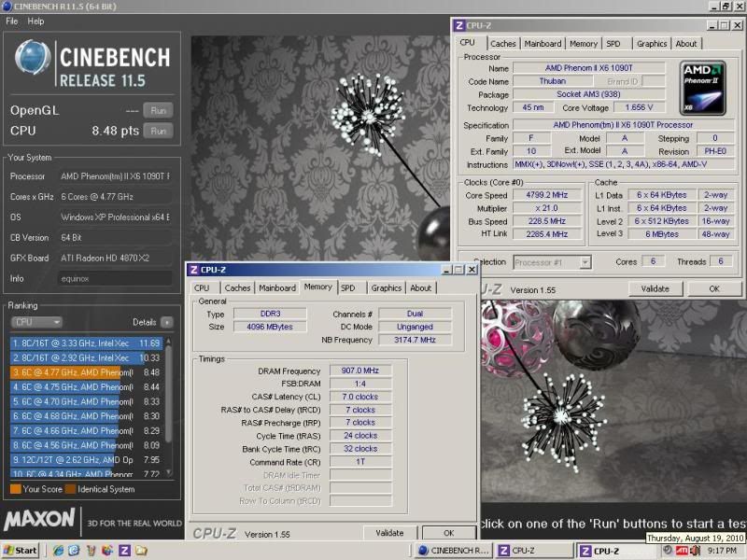The width and height of the screenshot is (747, 560).
Task: Click the second blue Quick Launch icon
Action: (74, 551)
